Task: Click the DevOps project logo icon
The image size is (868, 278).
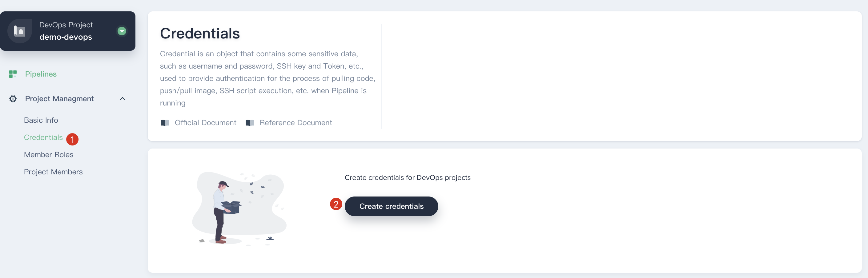Action: pyautogui.click(x=19, y=31)
